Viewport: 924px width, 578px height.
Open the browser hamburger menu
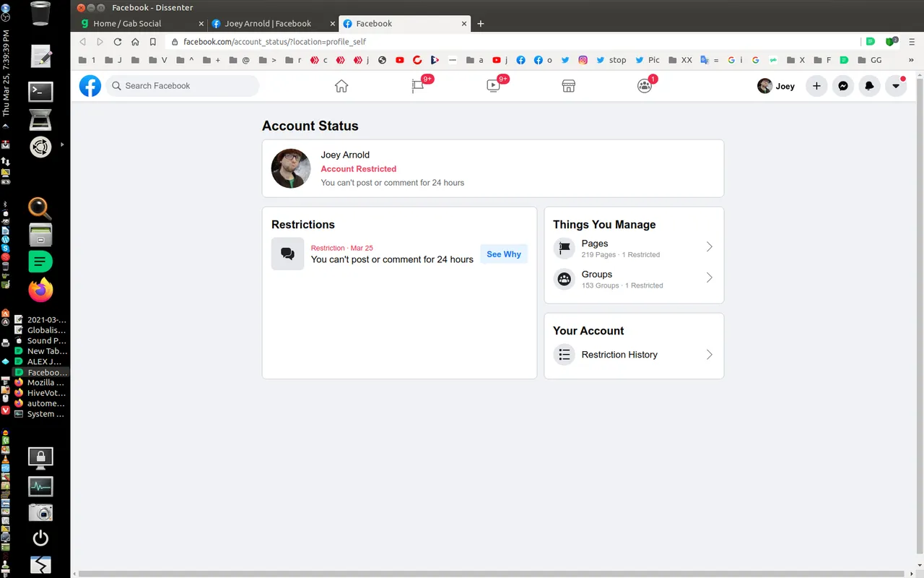pos(912,42)
